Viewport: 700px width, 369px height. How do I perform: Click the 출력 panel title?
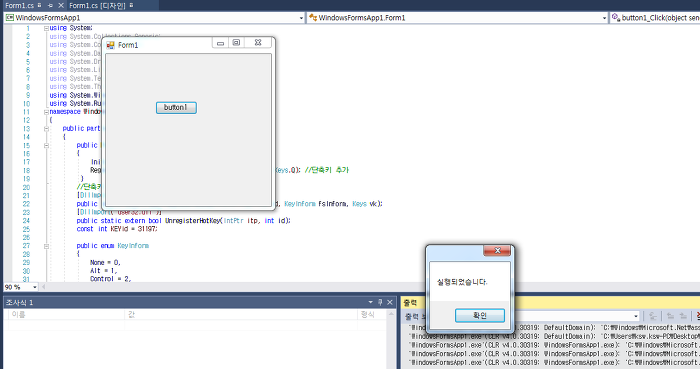pyautogui.click(x=410, y=303)
